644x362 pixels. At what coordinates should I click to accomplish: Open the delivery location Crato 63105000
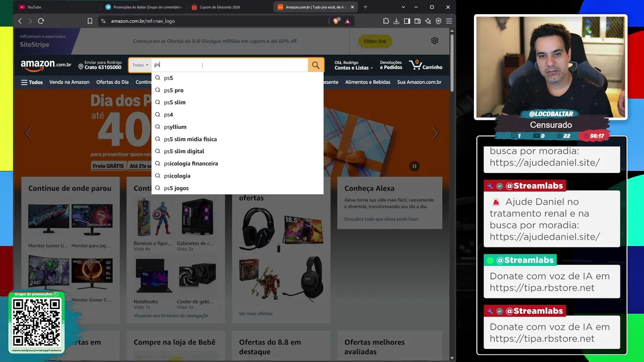click(x=100, y=65)
